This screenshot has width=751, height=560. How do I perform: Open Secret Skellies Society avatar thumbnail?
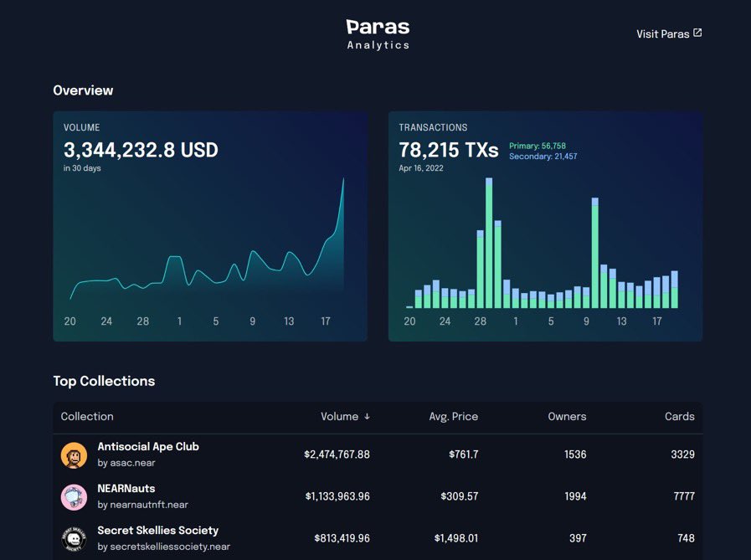[x=74, y=539]
